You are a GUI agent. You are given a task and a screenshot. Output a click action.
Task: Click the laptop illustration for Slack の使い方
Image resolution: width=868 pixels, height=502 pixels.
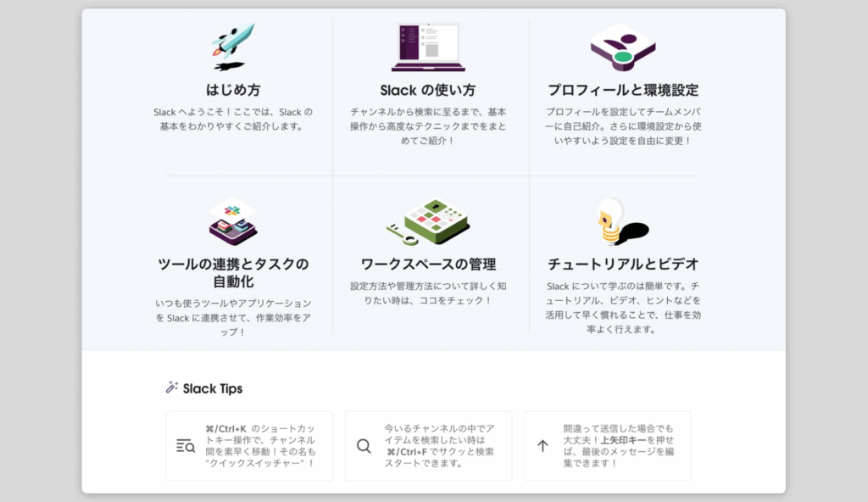[x=427, y=47]
